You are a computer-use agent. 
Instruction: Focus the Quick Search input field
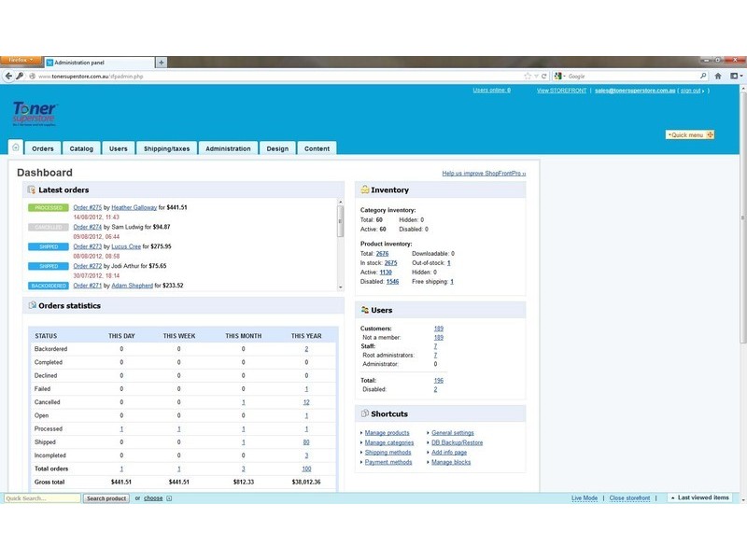42,498
